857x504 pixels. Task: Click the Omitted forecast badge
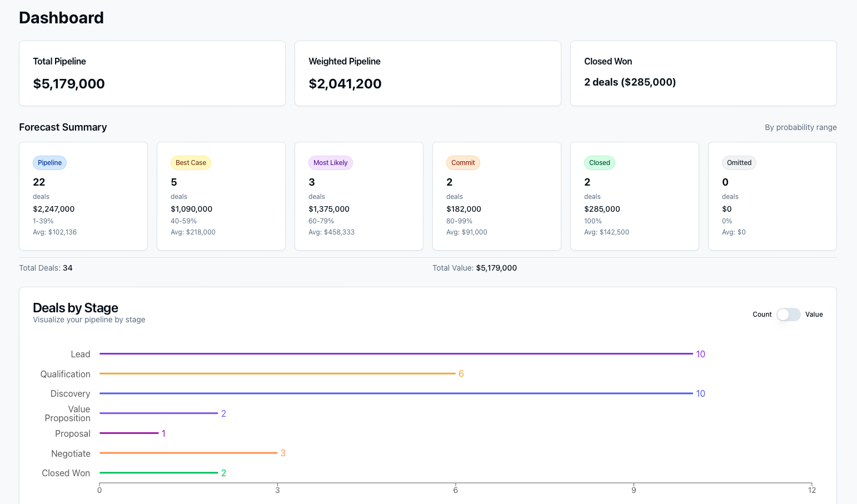(739, 163)
